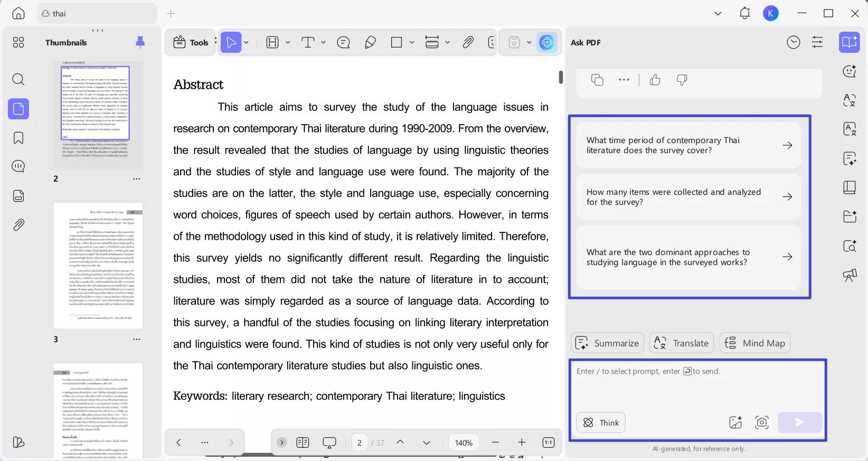Open the Tools menu

191,43
